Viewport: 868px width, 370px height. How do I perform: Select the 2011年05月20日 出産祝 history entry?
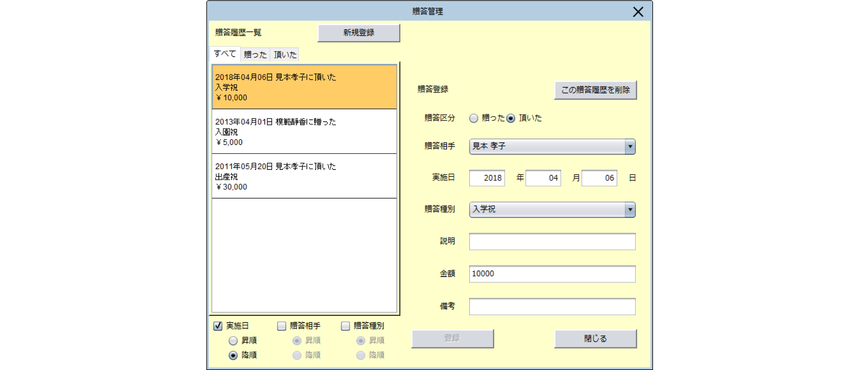point(304,176)
